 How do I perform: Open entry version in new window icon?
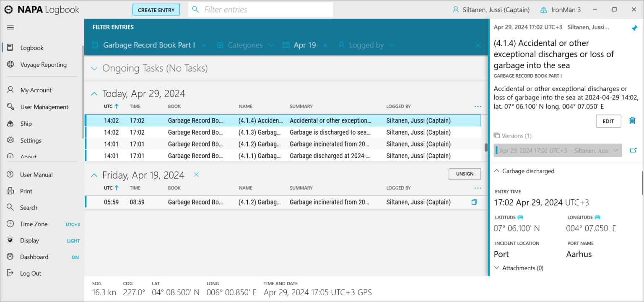coord(633,150)
